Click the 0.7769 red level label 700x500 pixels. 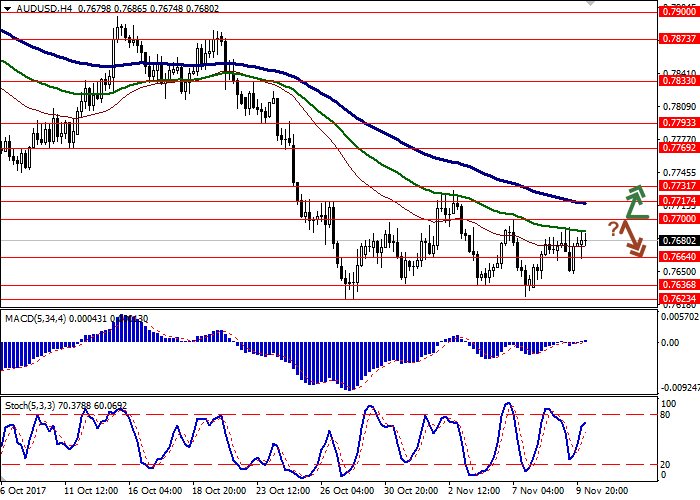pos(678,147)
